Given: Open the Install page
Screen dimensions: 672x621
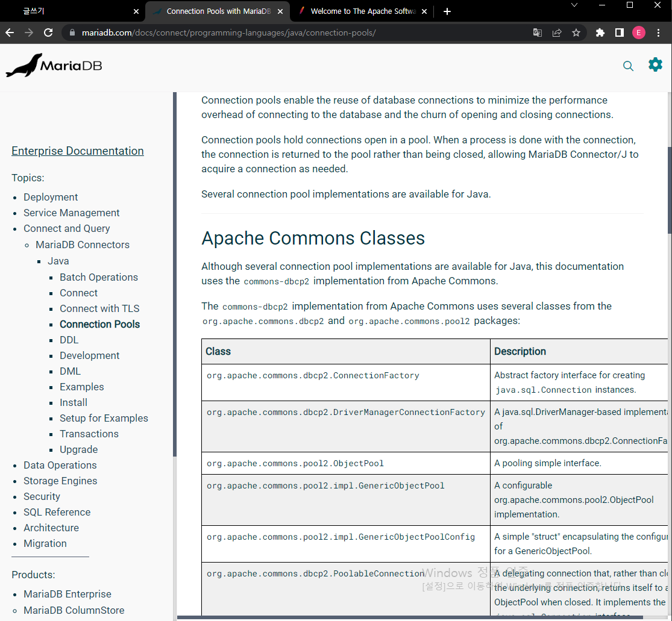Looking at the screenshot, I should tap(74, 402).
